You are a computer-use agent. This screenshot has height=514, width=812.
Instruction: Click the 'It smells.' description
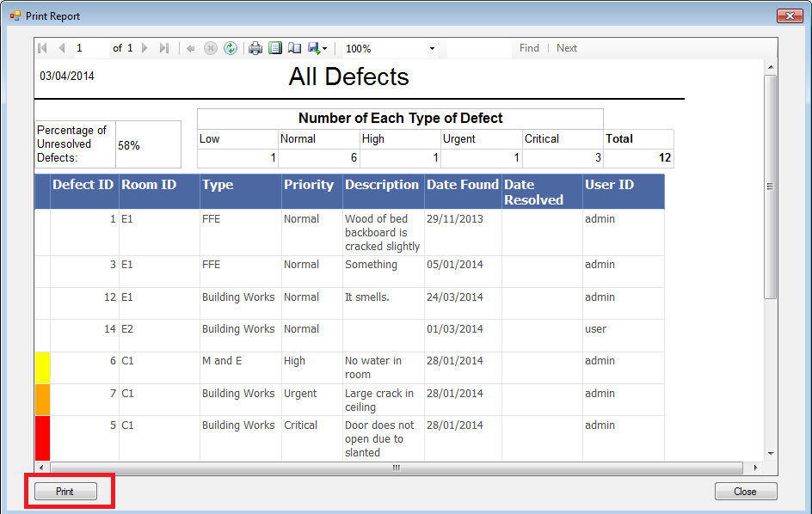coord(366,297)
